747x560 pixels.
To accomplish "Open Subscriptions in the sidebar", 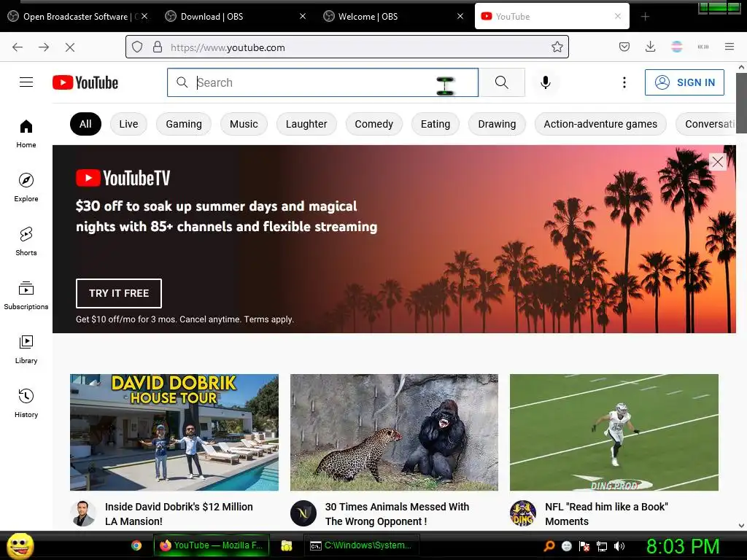I will pos(26,295).
